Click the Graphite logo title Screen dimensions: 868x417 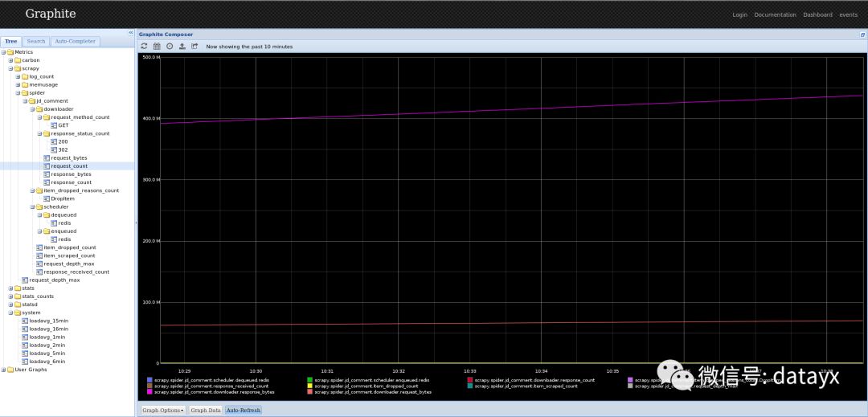pos(51,14)
